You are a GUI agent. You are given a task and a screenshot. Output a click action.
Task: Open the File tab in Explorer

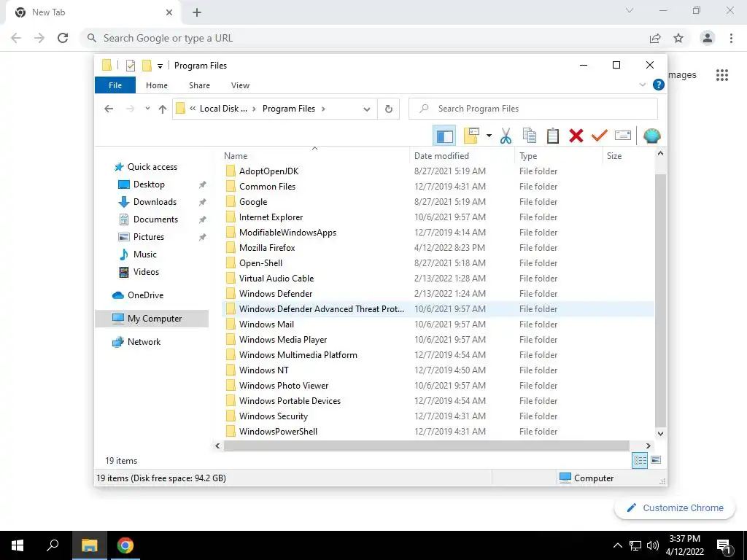(115, 85)
